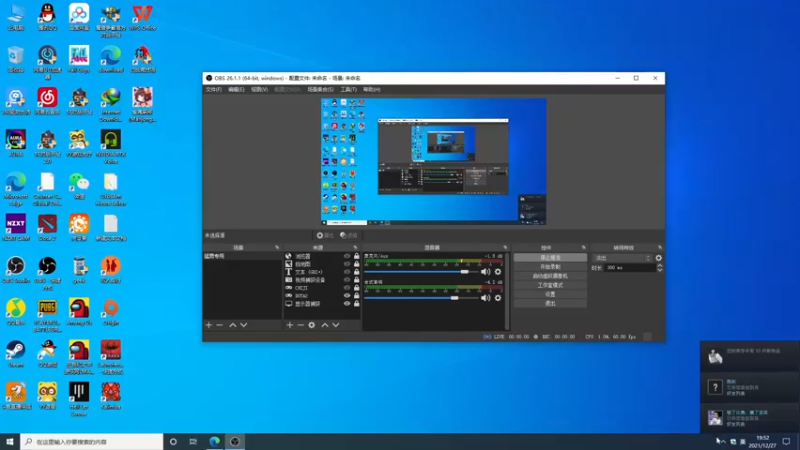
Task: Open the Windows notification center icon
Action: (x=786, y=441)
